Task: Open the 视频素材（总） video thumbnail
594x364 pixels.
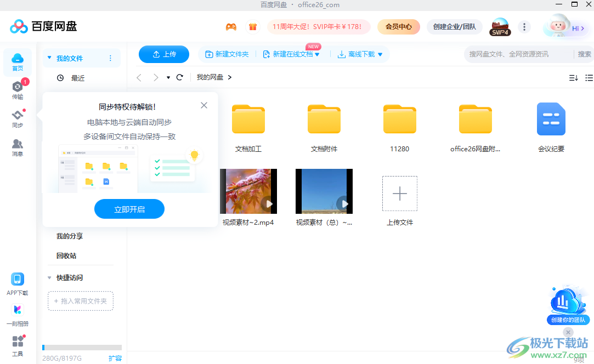Action: 324,191
